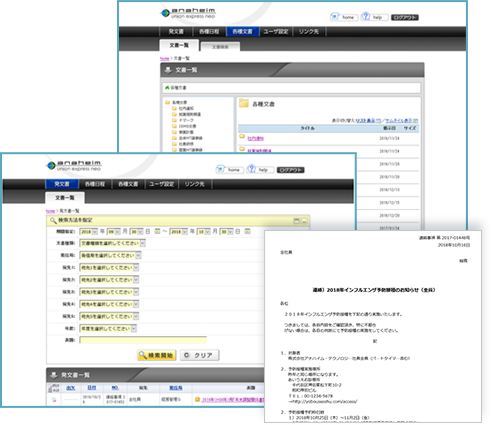Click the read/unread column header icon
This screenshot has width=491, height=425.
pyautogui.click(x=54, y=388)
